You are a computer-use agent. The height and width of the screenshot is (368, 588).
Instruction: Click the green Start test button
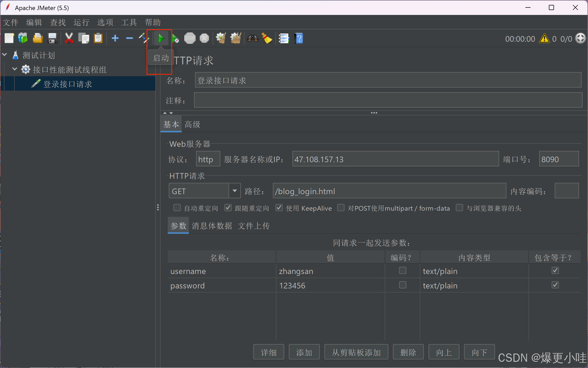161,39
